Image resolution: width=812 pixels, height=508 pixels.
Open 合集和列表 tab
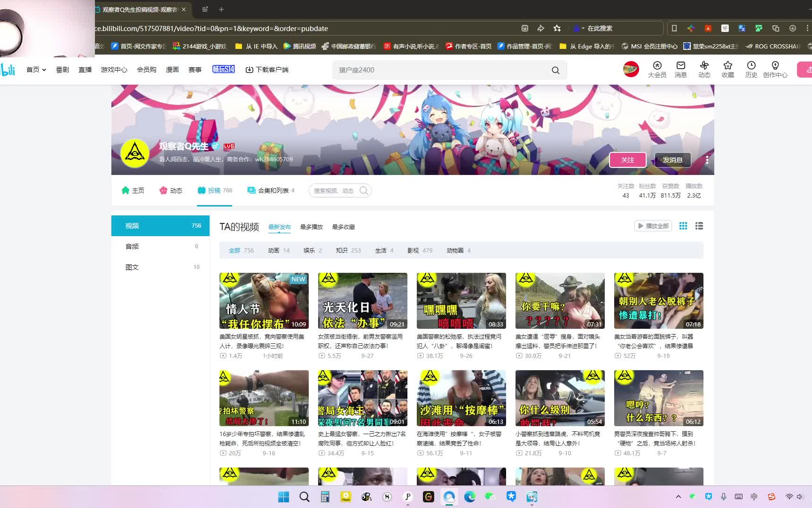[x=271, y=190]
